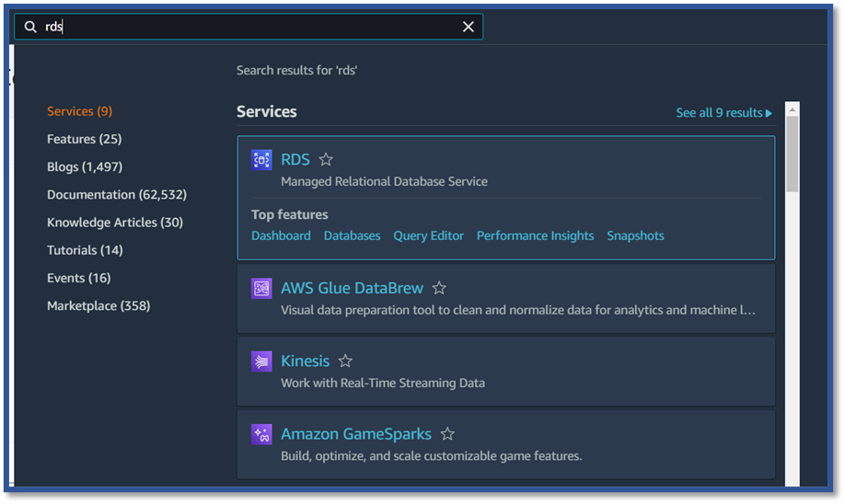
Task: Favorite RDS with its star
Action: point(326,159)
